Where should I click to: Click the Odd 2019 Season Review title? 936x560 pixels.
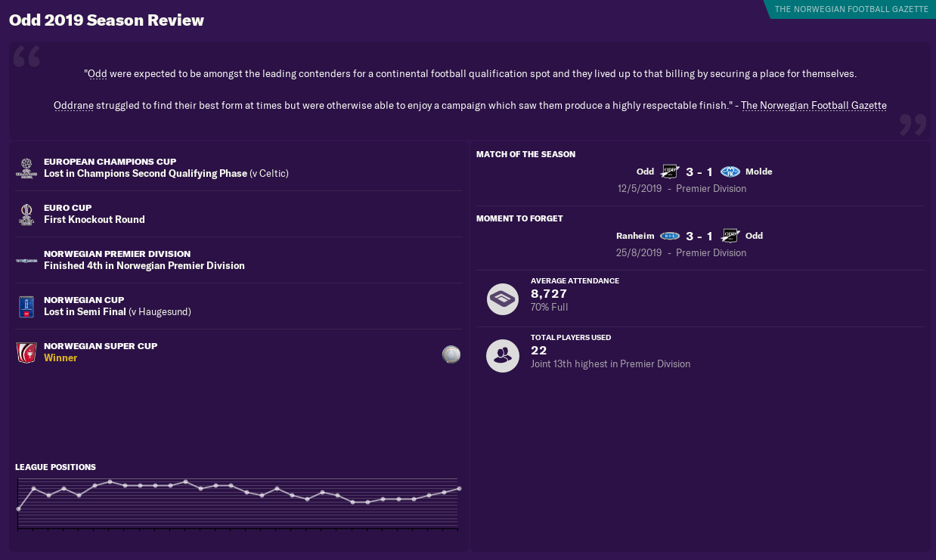107,20
